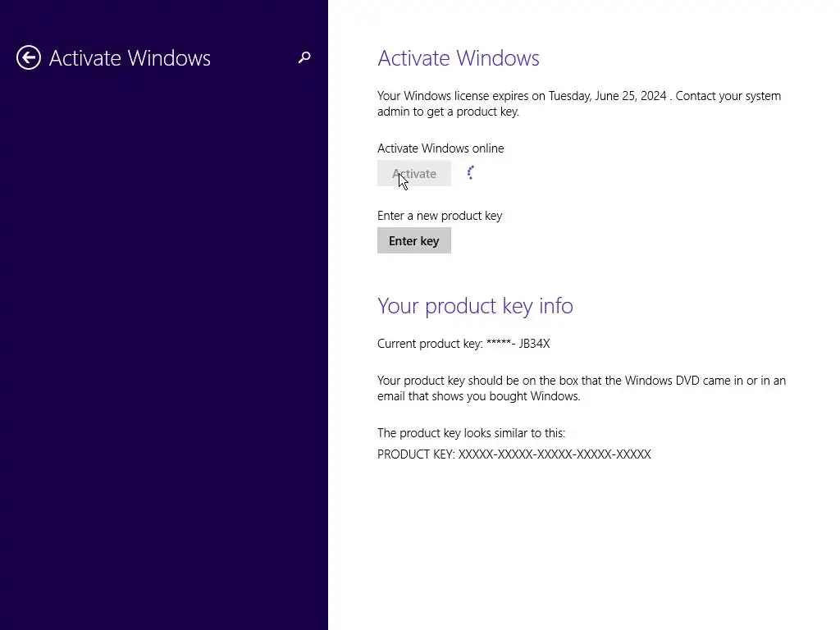Select the sample XXXXX-XXXXX product key text
840x630 pixels.
pos(555,454)
